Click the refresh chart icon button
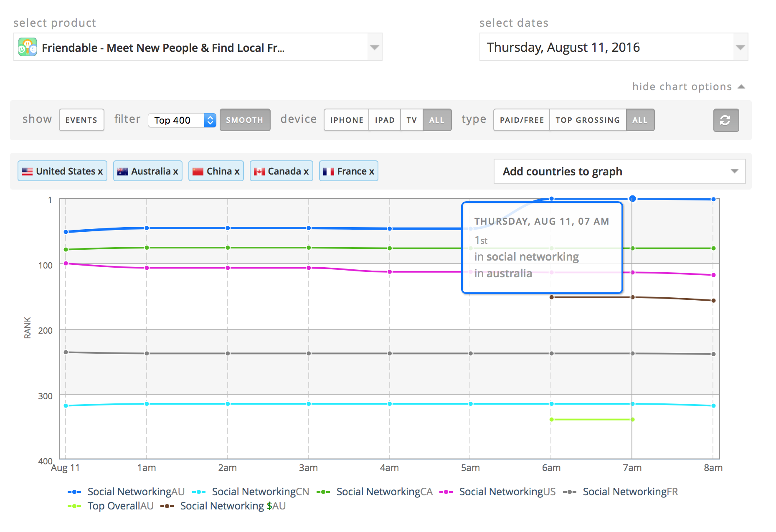The width and height of the screenshot is (776, 532). [x=726, y=120]
